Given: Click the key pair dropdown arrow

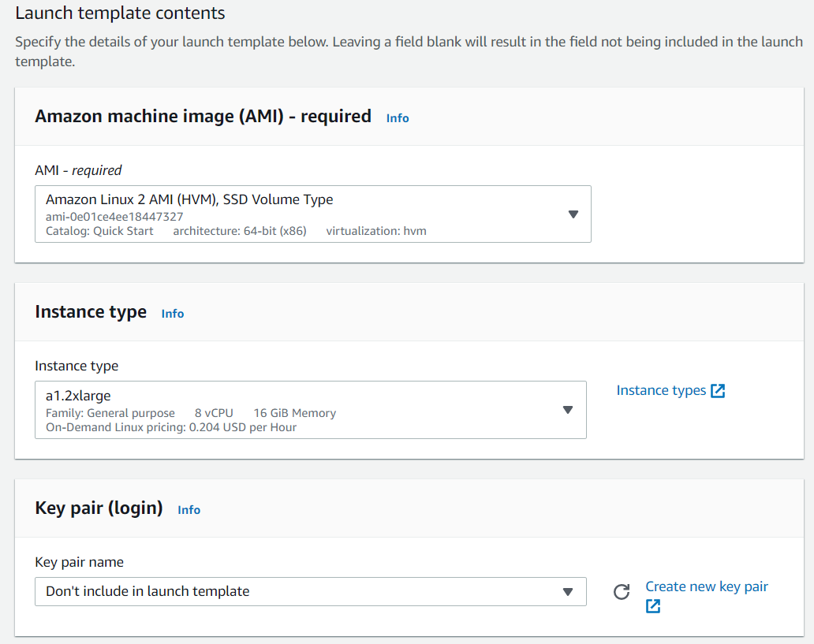Looking at the screenshot, I should (x=568, y=592).
